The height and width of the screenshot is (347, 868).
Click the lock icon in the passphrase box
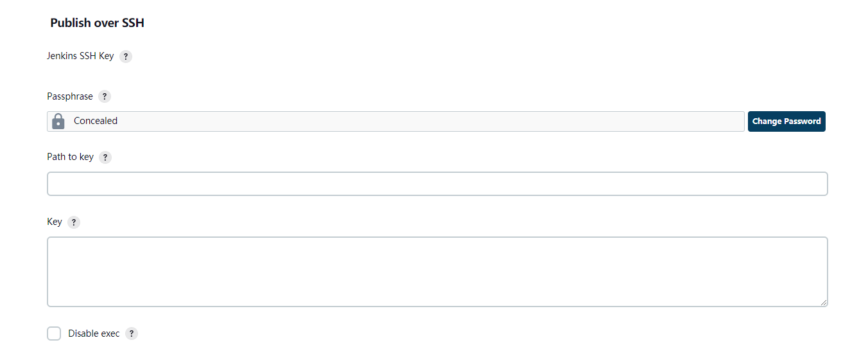[58, 121]
